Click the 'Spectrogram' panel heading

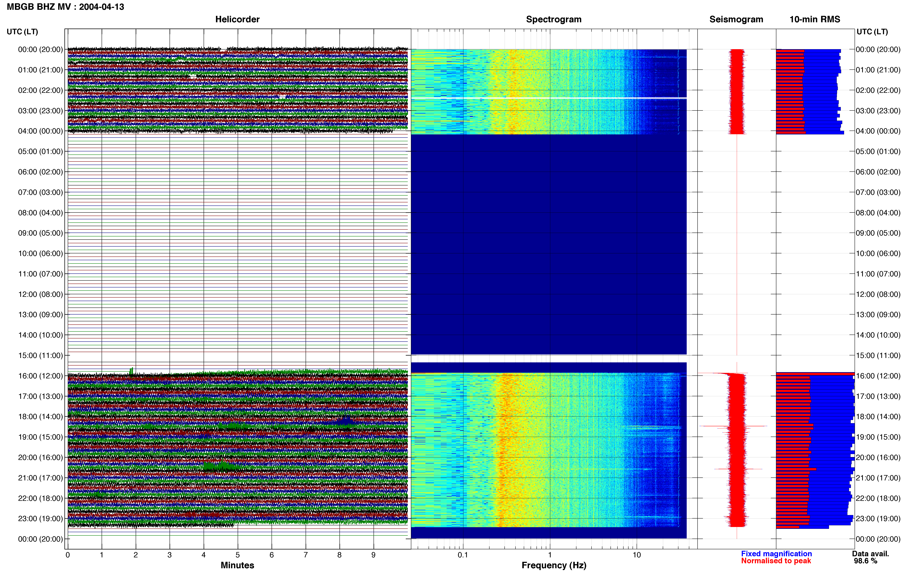554,19
